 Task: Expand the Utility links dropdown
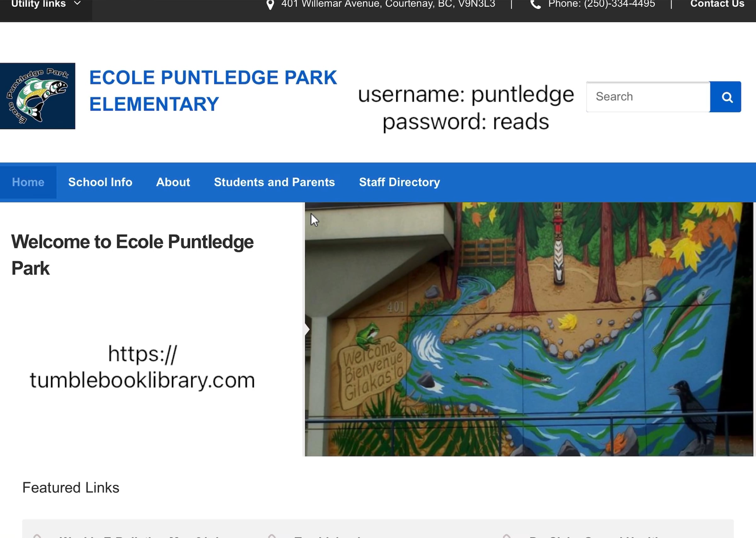click(46, 4)
